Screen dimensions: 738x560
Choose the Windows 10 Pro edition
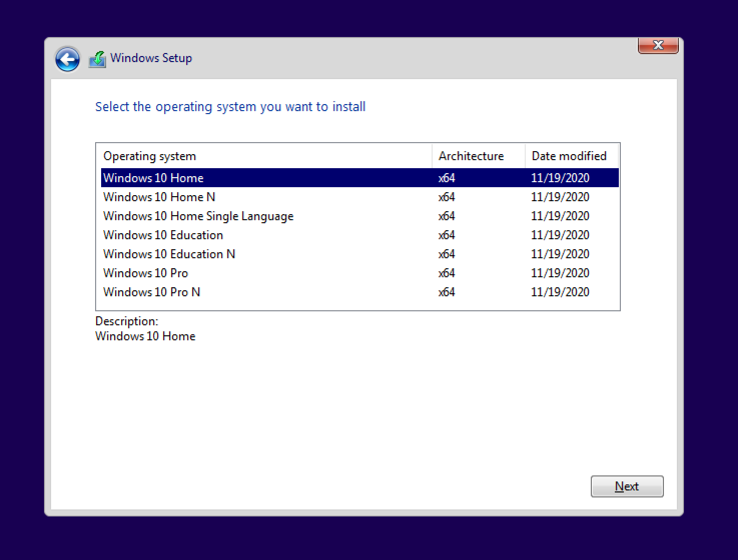360,273
